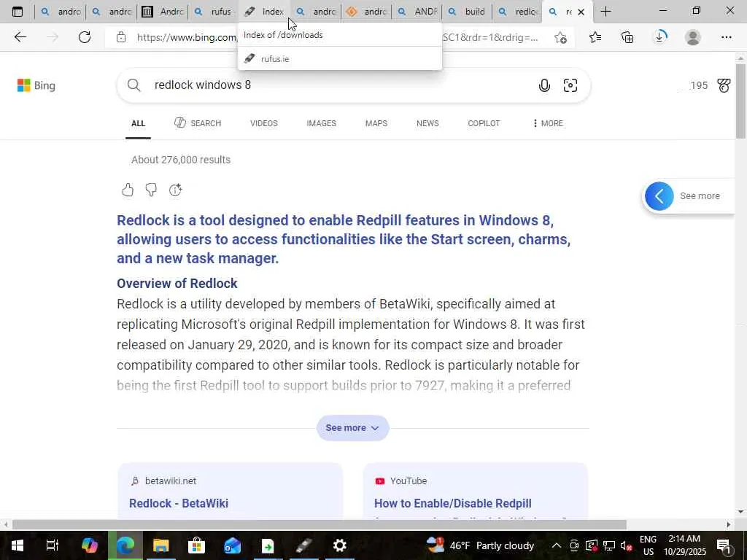Open the Windows Start menu

click(x=18, y=545)
